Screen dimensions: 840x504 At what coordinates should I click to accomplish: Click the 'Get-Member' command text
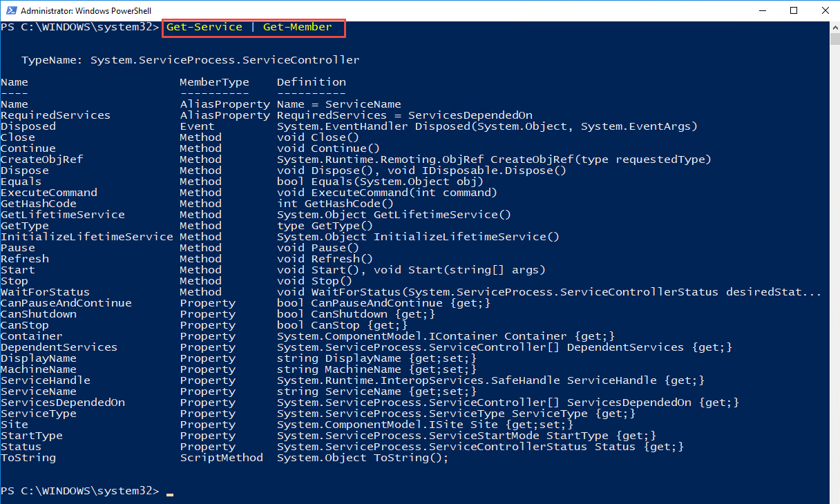[x=298, y=27]
